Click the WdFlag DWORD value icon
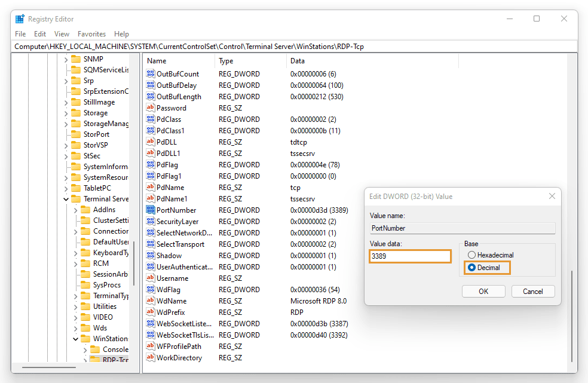This screenshot has height=383, width=588. tap(151, 289)
